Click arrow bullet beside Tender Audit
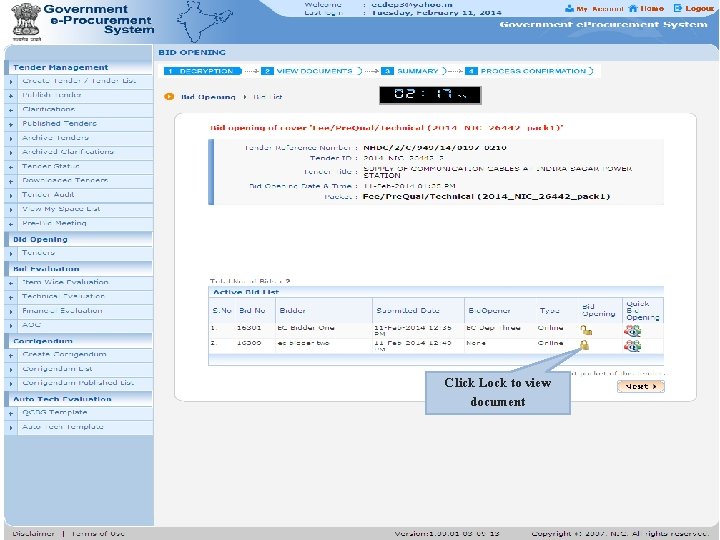The image size is (720, 540). point(11,195)
